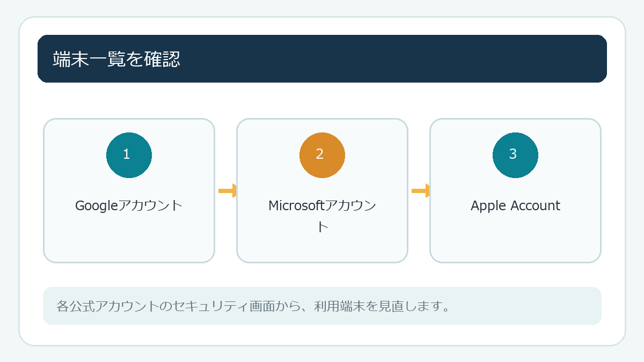Viewport: 644px width, 362px height.
Task: Click the footer note about 各公式アカウント
Action: click(x=322, y=306)
